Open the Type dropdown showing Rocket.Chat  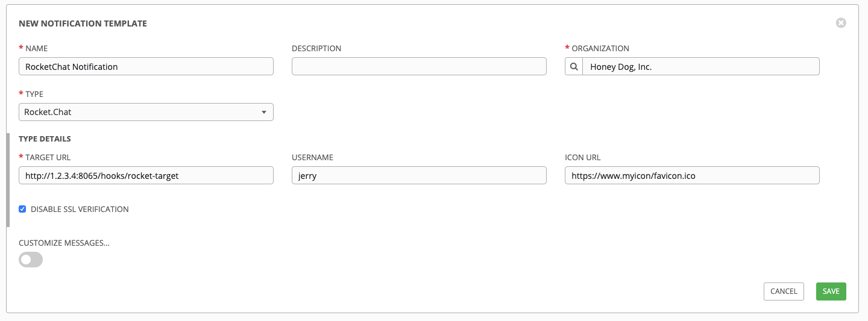(x=146, y=112)
